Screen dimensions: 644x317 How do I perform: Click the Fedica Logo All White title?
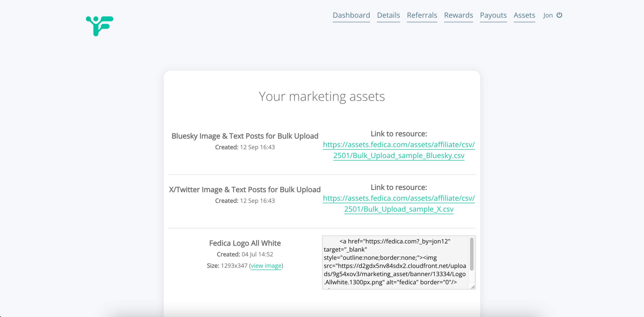245,243
